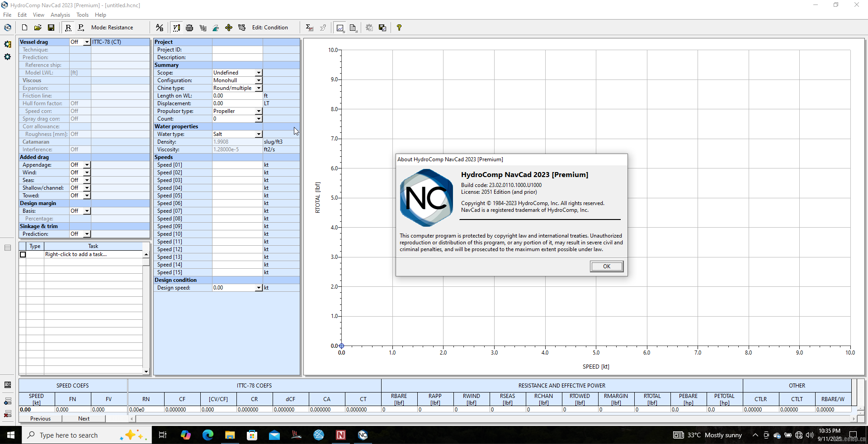This screenshot has height=444, width=868.
Task: Open the Hull data edit icon
Action: [189, 28]
